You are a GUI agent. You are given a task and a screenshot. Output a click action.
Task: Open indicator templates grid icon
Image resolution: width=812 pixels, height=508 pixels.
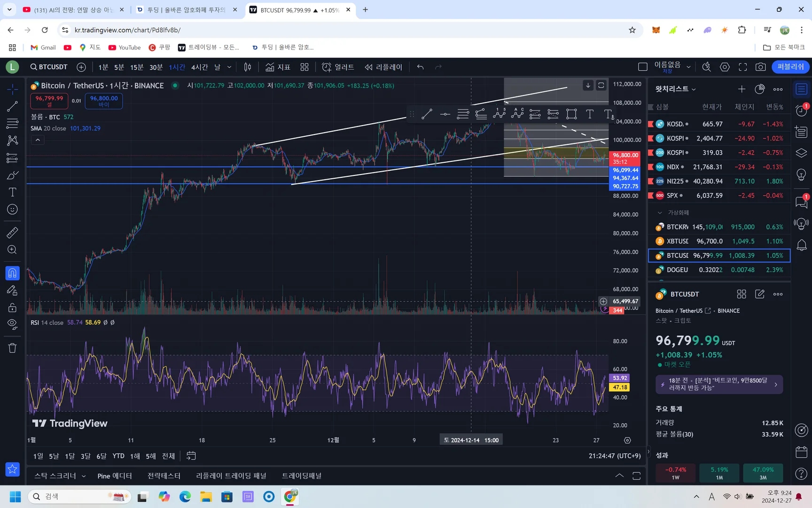click(x=304, y=67)
